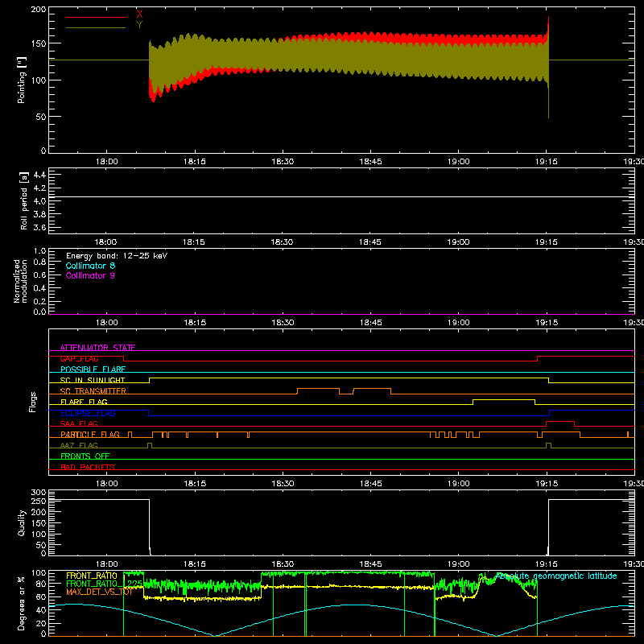Click the 'Flags' vertical axis title
Image resolution: width=644 pixels, height=644 pixels.
point(32,402)
